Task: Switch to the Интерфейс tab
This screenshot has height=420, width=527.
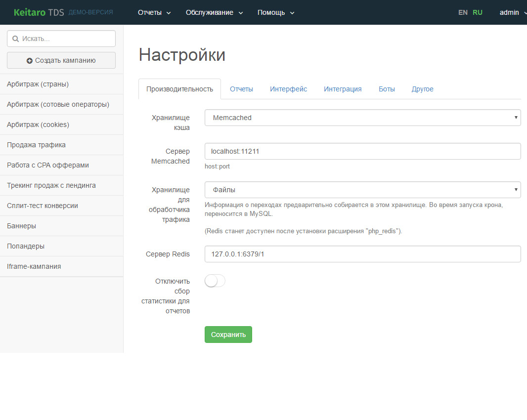Action: [x=288, y=89]
